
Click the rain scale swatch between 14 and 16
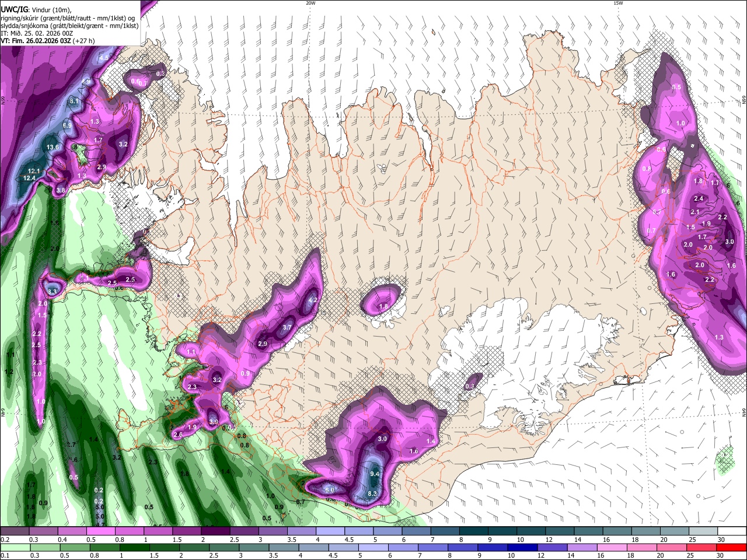coord(582,547)
